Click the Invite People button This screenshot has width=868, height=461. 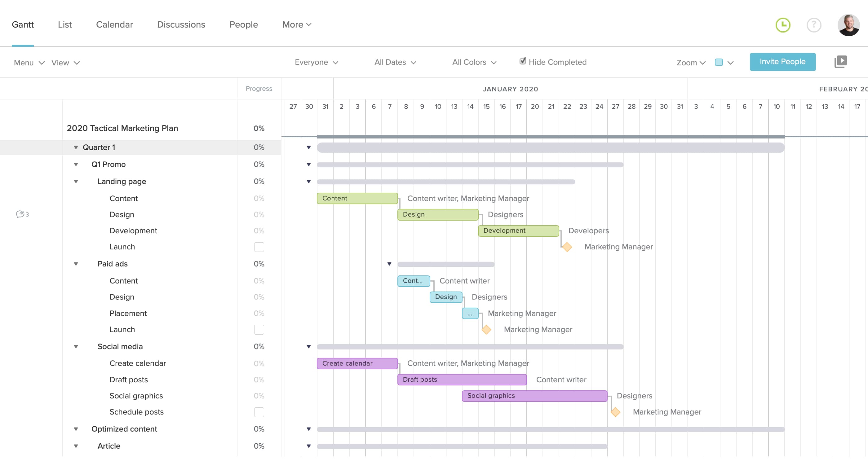(782, 62)
